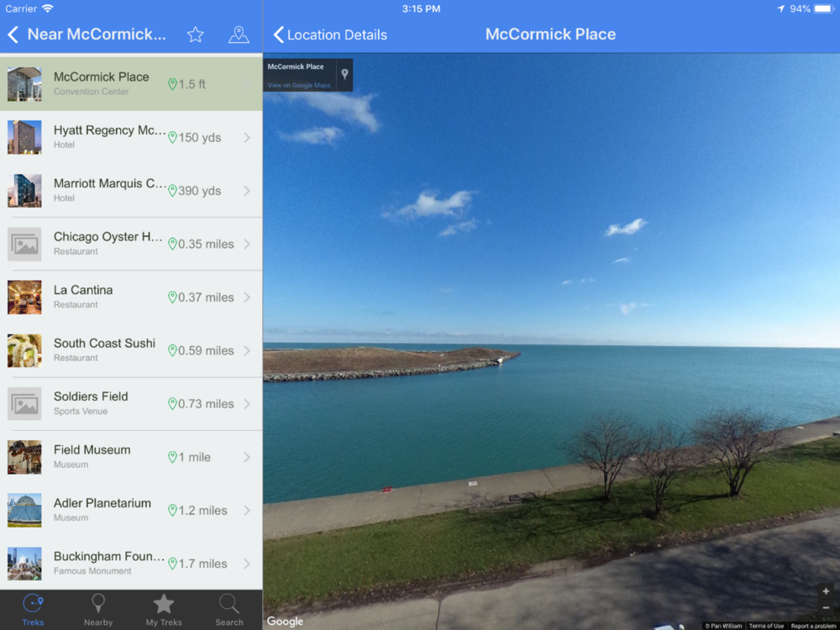The width and height of the screenshot is (840, 630).
Task: Click location pin beside 1.5 ft
Action: point(172,84)
